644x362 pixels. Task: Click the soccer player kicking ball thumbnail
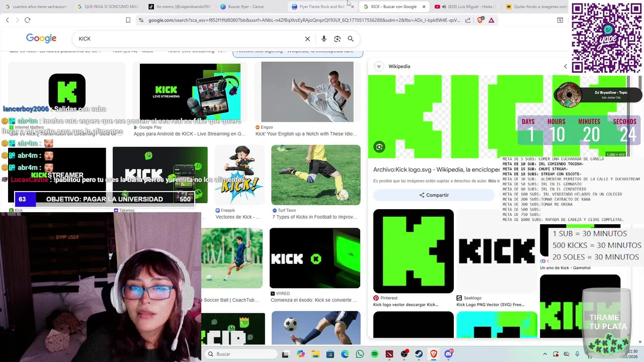coord(315,175)
